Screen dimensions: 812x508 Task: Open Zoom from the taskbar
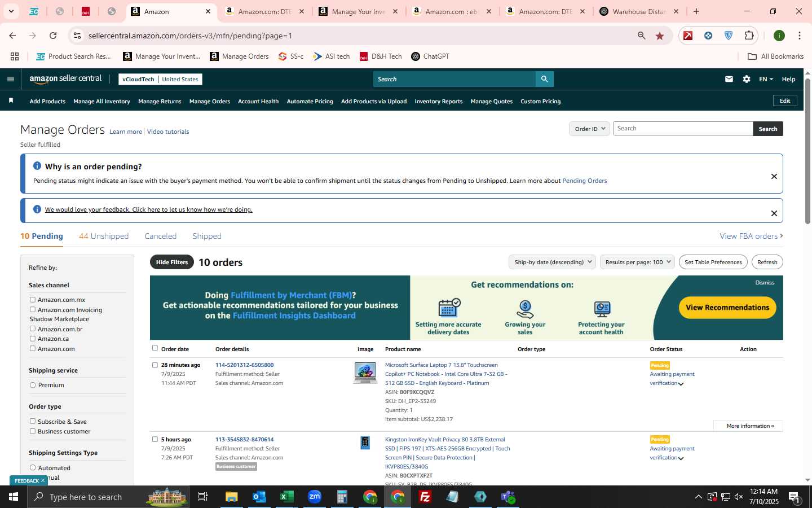(x=315, y=497)
